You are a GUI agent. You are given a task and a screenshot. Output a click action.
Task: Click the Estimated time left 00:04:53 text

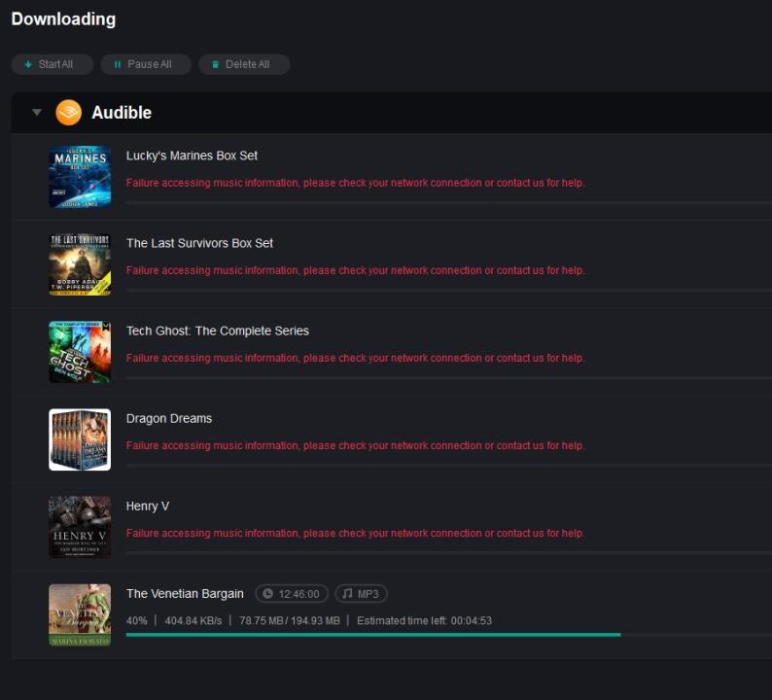[x=424, y=620]
